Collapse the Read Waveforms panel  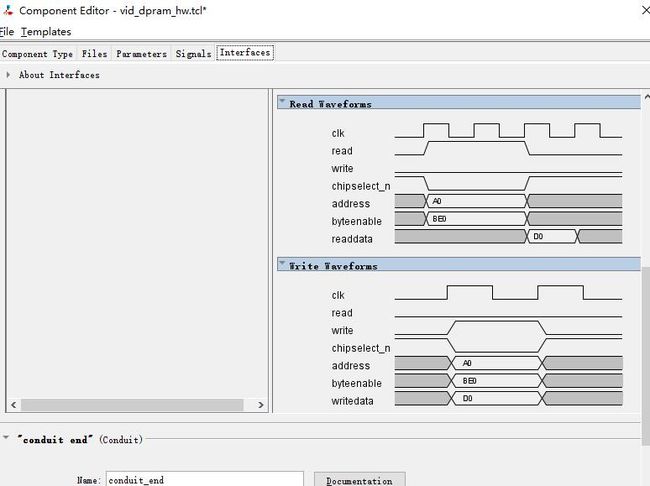[283, 103]
